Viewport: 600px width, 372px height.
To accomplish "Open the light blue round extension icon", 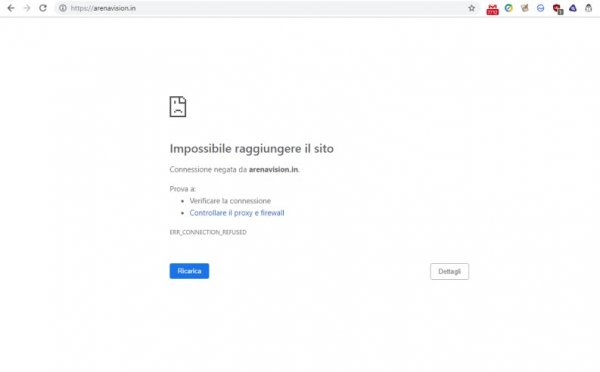I will click(540, 8).
